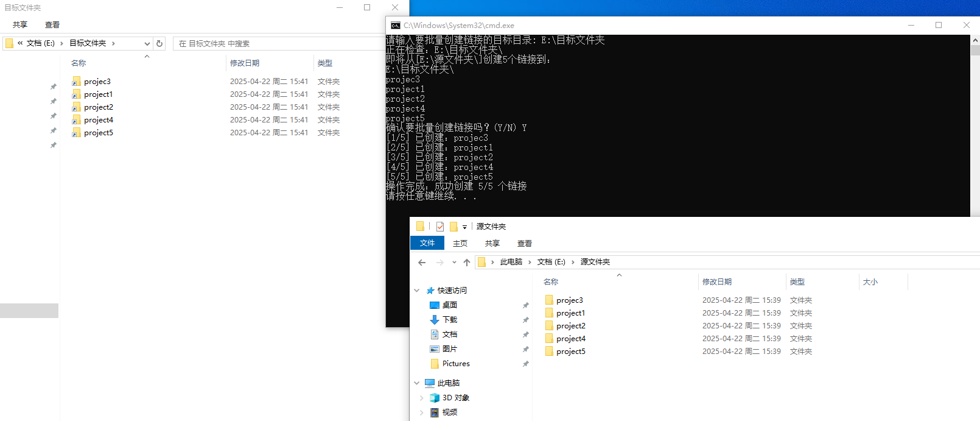
Task: Click the properties checkmark icon in 源文件夹 quick access toolbar
Action: pyautogui.click(x=440, y=226)
